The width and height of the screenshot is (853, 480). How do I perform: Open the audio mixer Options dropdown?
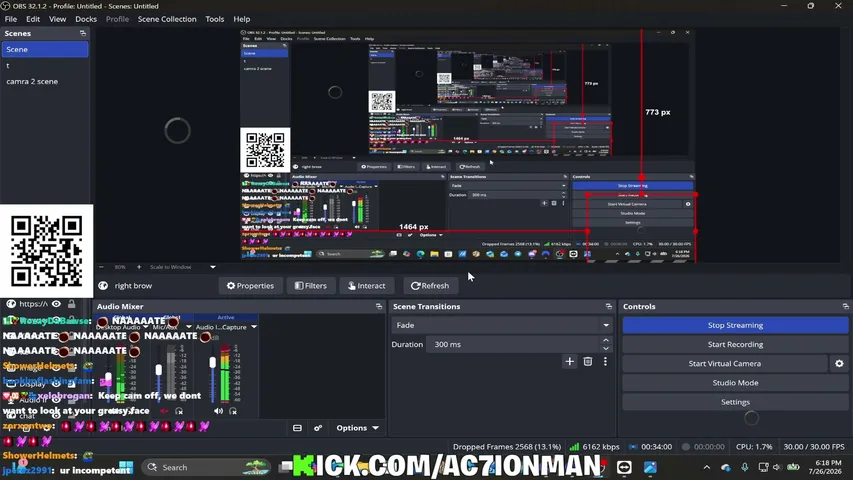[357, 428]
